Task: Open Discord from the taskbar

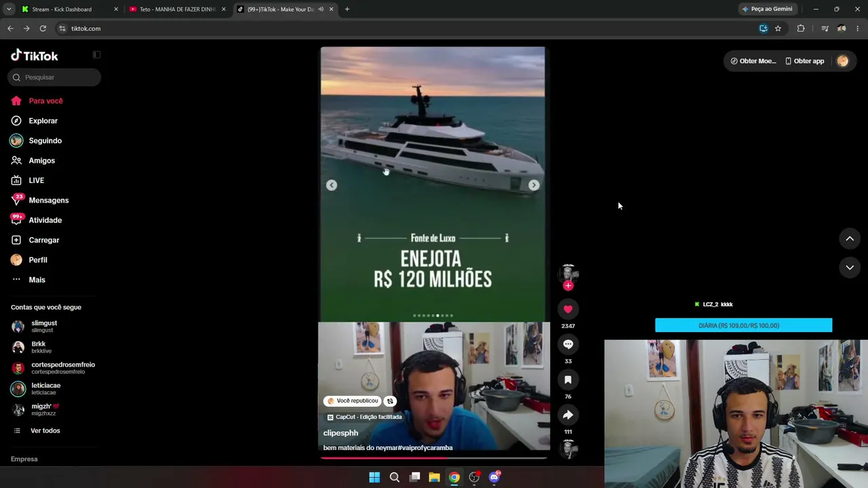Action: click(x=494, y=477)
